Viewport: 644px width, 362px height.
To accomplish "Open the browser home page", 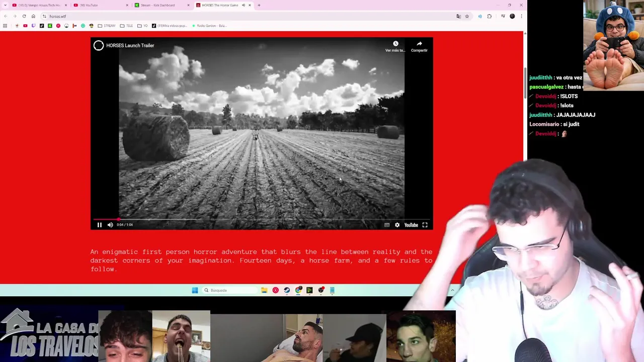I will [x=33, y=16].
